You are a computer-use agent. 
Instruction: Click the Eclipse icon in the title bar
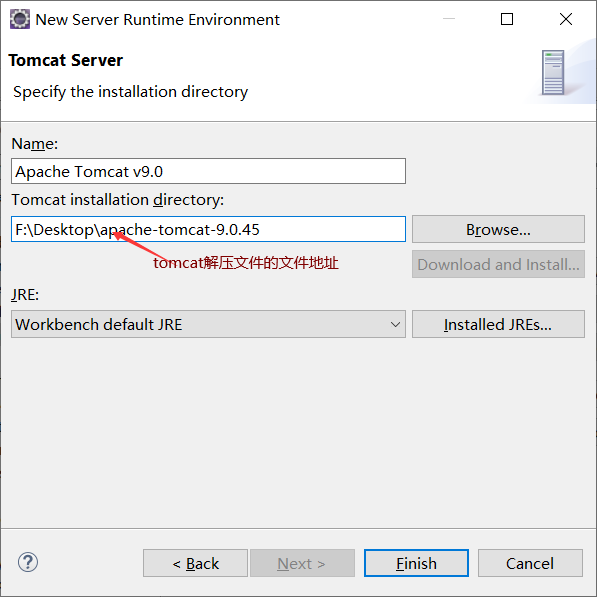click(x=19, y=19)
